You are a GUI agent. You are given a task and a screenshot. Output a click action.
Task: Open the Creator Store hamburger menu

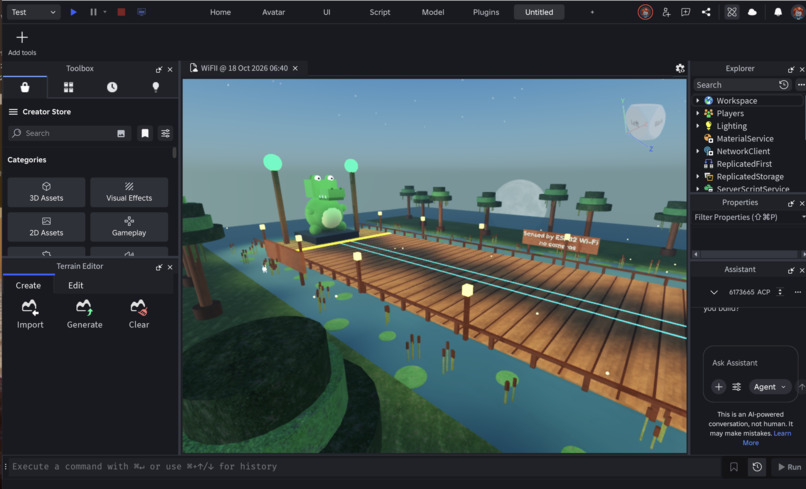[13, 112]
